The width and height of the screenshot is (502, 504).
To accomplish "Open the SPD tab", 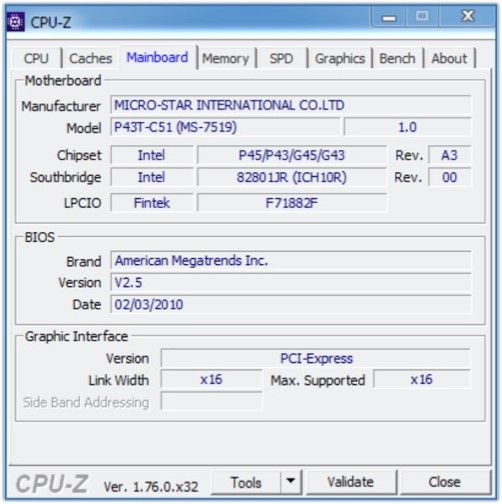I will [x=281, y=58].
